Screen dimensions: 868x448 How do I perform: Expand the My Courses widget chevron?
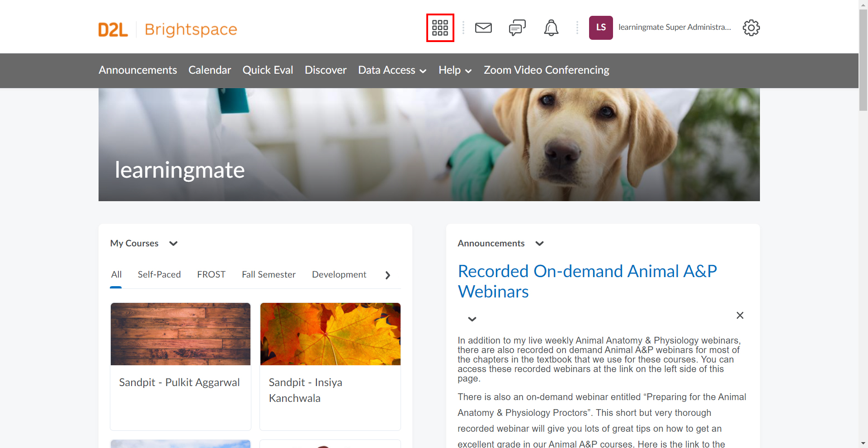pyautogui.click(x=173, y=244)
